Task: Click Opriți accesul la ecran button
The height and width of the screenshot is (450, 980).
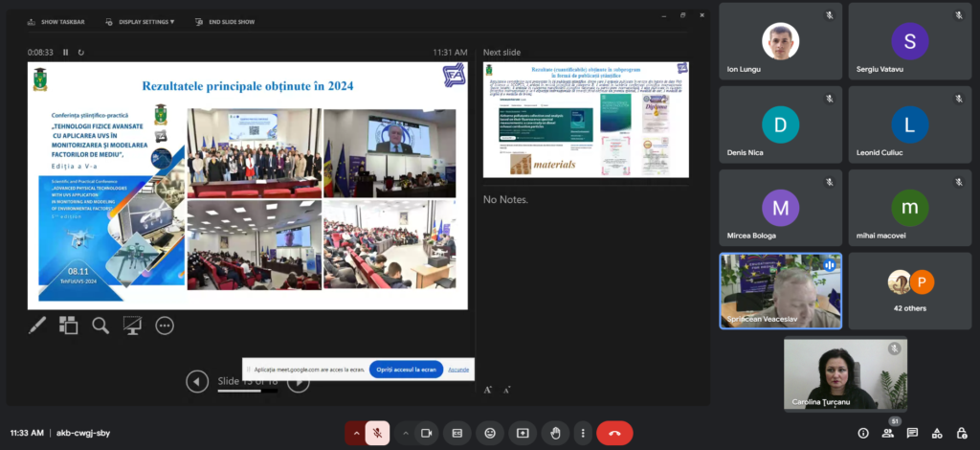Action: [406, 369]
